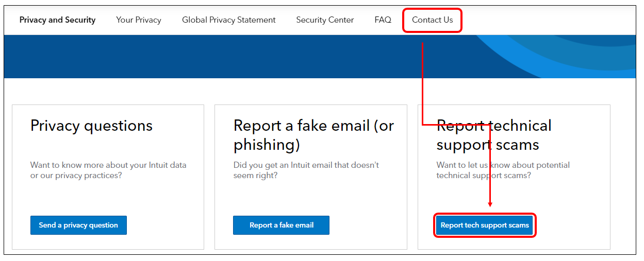Click the Privacy questions heading
The image size is (644, 261).
[x=91, y=126]
